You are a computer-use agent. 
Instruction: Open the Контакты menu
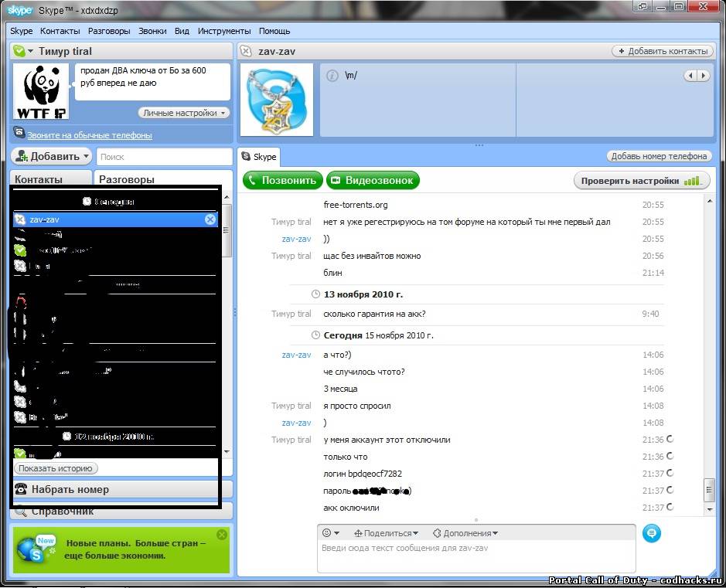pyautogui.click(x=60, y=31)
